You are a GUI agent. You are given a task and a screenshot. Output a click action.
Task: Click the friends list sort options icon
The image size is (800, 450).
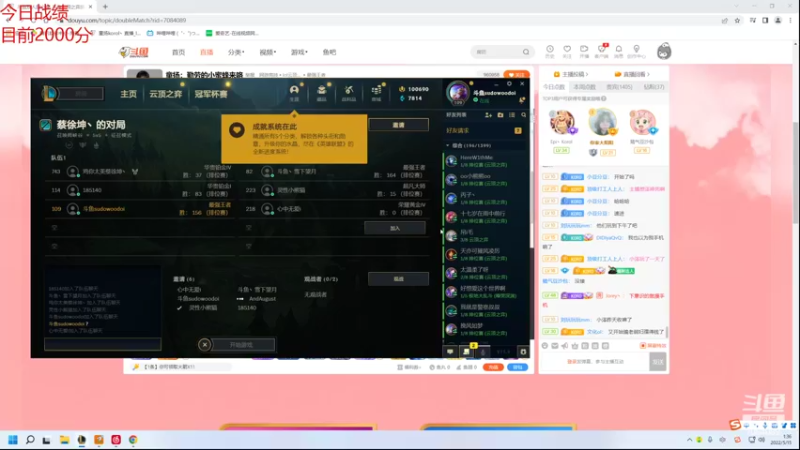tap(512, 115)
